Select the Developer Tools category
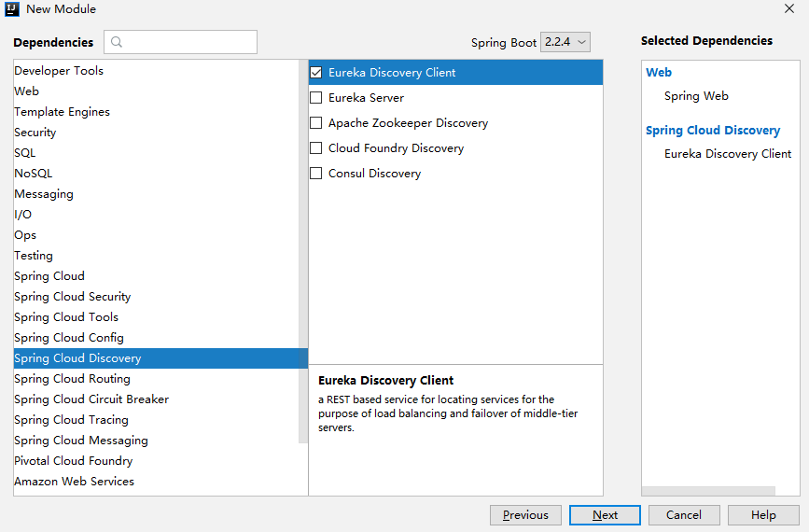The image size is (809, 532). point(157,71)
